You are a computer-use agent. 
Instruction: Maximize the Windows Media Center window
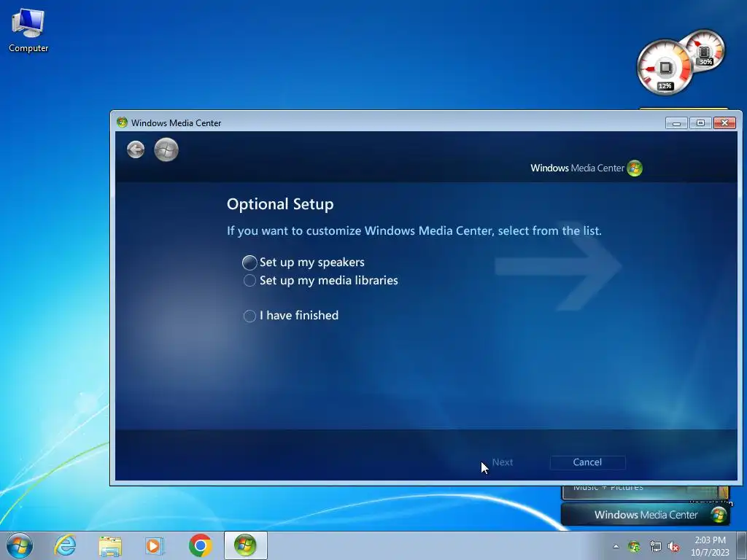(700, 122)
